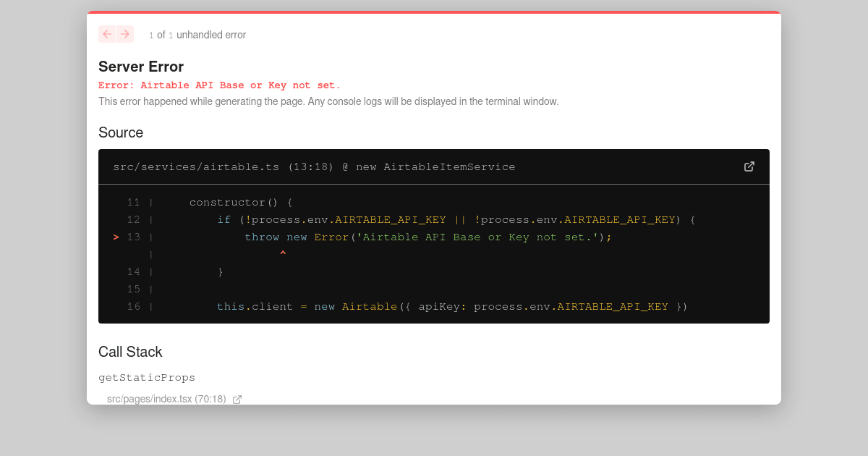This screenshot has height=456, width=868.
Task: Click the left navigation chevron icon
Action: click(106, 34)
